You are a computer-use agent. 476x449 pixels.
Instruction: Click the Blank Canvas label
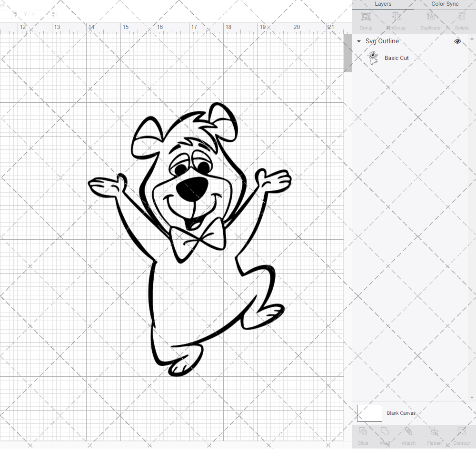tap(401, 413)
